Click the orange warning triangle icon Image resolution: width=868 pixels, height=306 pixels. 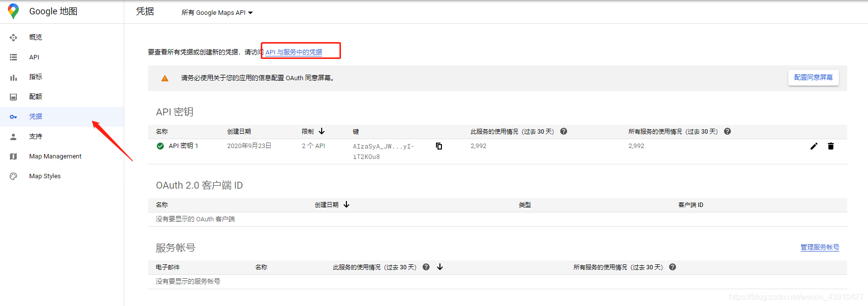tap(165, 78)
